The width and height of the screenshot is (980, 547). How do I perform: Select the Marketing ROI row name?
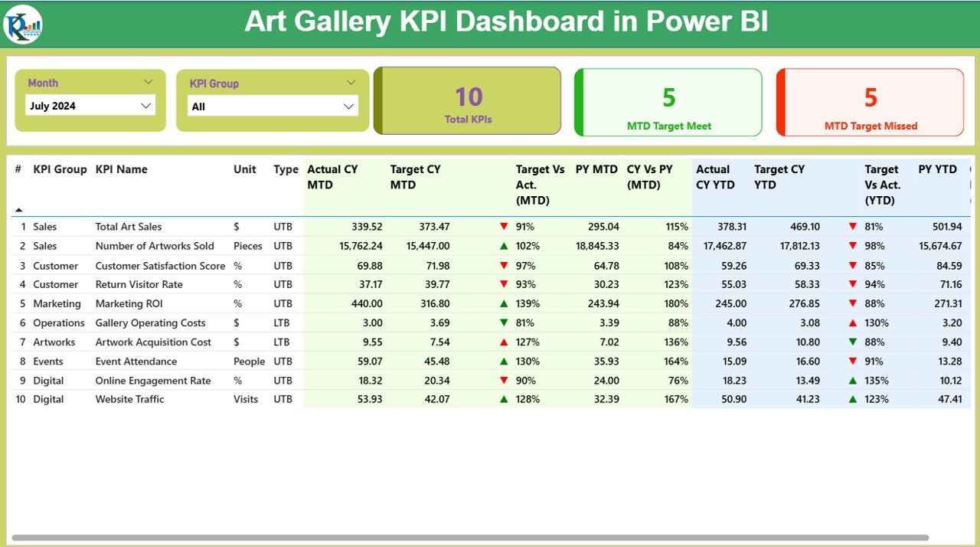click(x=129, y=303)
